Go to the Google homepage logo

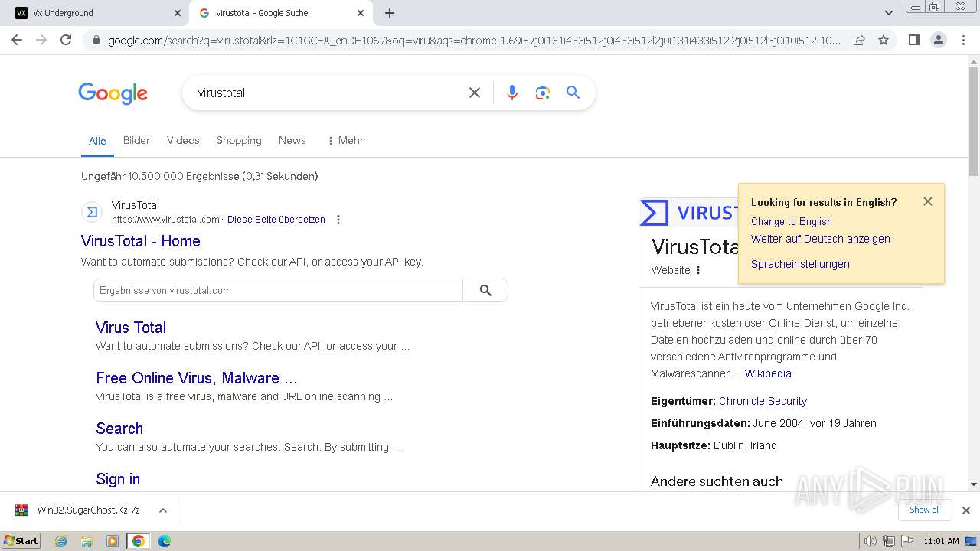tap(113, 93)
